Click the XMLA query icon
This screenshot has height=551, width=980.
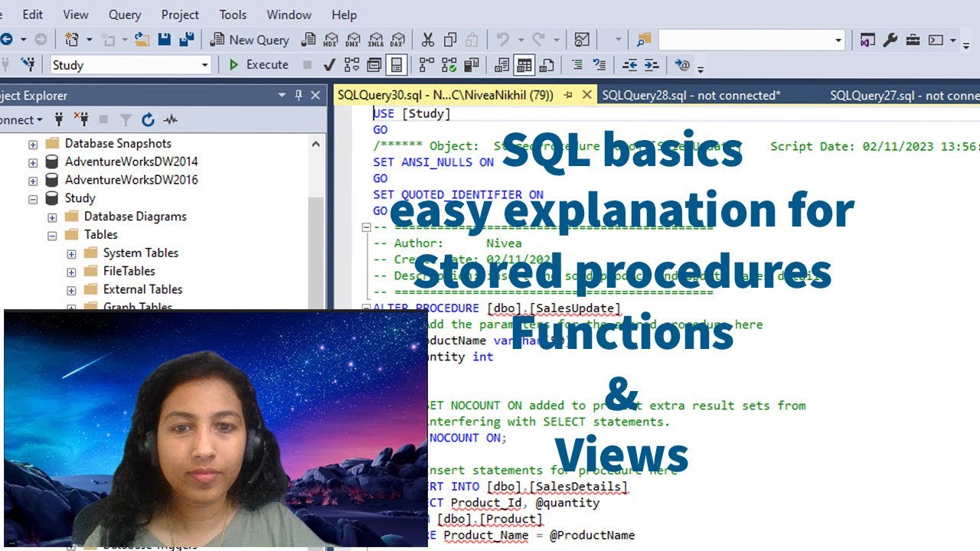(x=375, y=40)
